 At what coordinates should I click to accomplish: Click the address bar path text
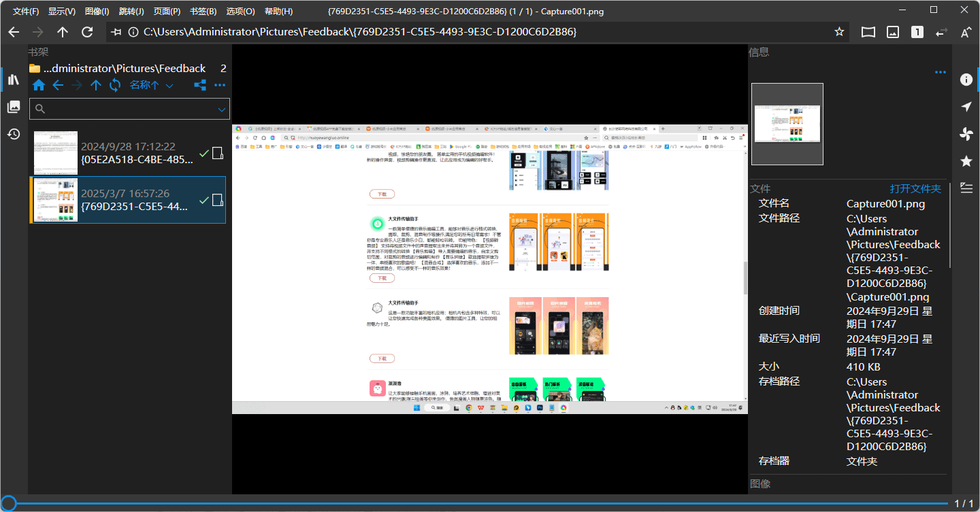click(x=360, y=32)
